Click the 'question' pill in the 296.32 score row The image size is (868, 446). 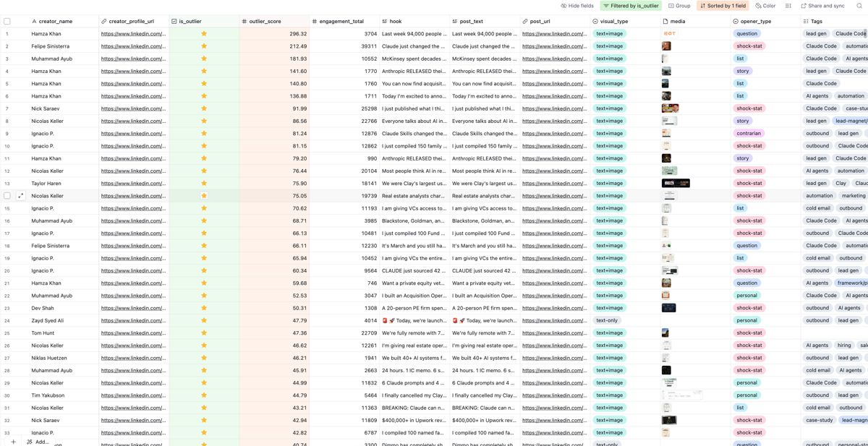[x=747, y=34]
